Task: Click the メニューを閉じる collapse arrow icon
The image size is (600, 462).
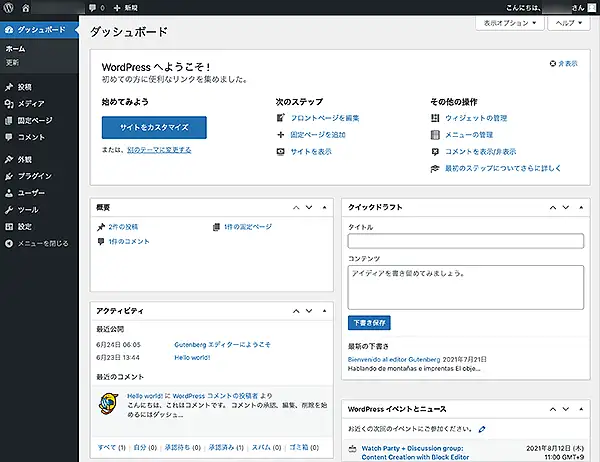Action: pyautogui.click(x=9, y=243)
